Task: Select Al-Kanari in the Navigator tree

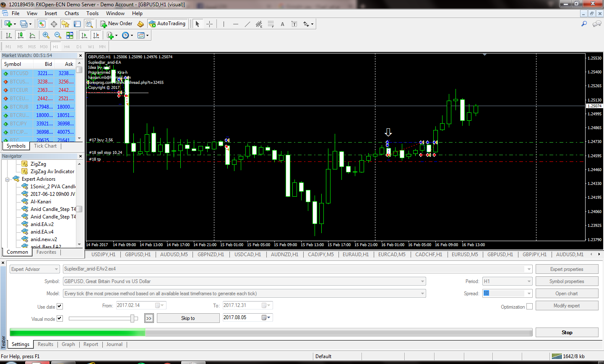Action: point(41,202)
